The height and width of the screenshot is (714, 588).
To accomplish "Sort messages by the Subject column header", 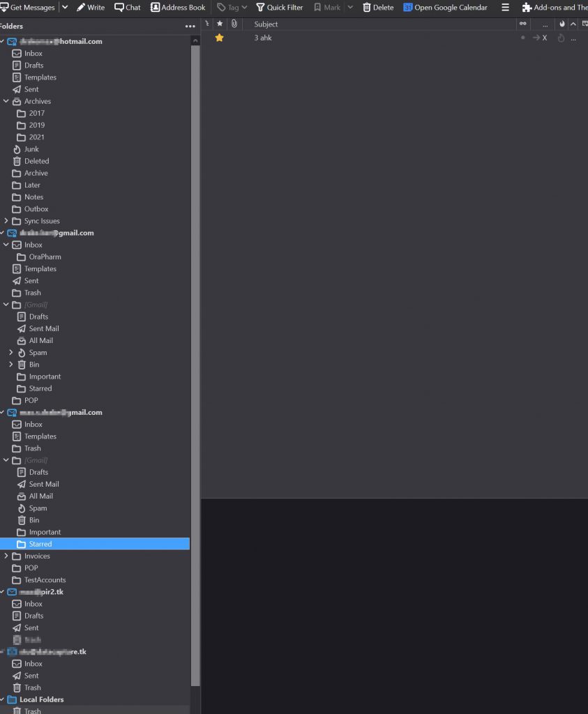I will [266, 24].
